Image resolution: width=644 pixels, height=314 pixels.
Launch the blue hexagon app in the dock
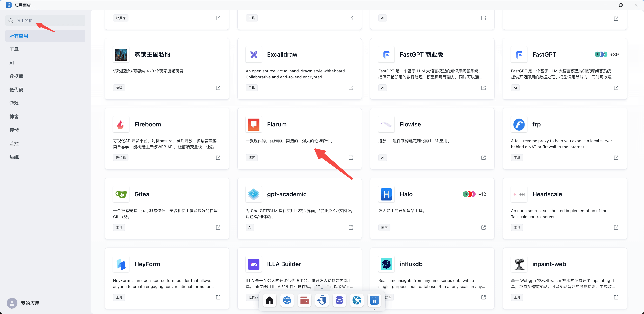pos(287,300)
